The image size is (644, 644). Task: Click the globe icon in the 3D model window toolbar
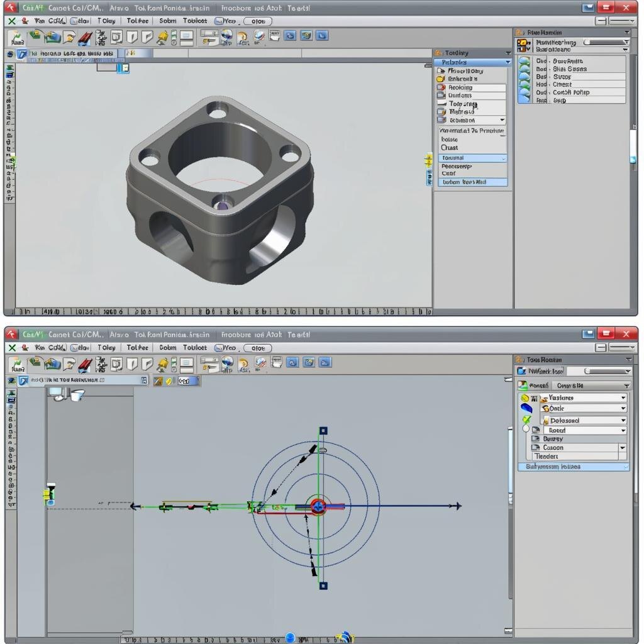point(226,37)
